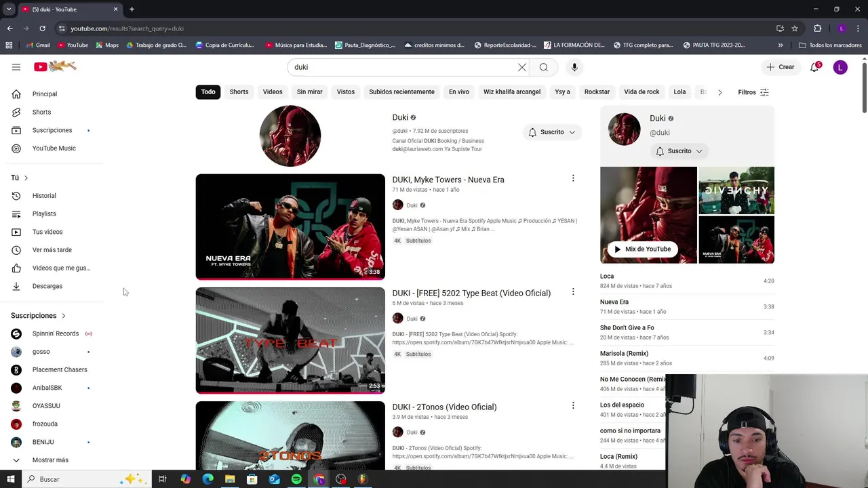Open Suscripciones in the sidebar
Image resolution: width=868 pixels, height=488 pixels.
pos(53,130)
